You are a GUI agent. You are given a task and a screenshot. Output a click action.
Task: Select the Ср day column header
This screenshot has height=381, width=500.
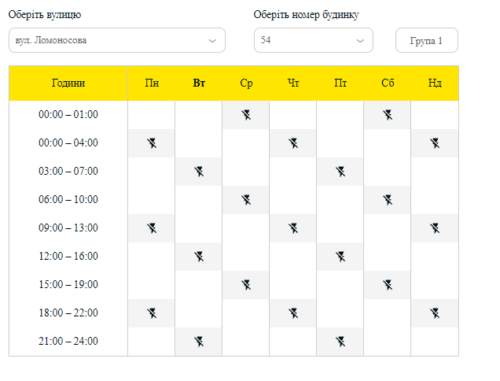click(246, 83)
